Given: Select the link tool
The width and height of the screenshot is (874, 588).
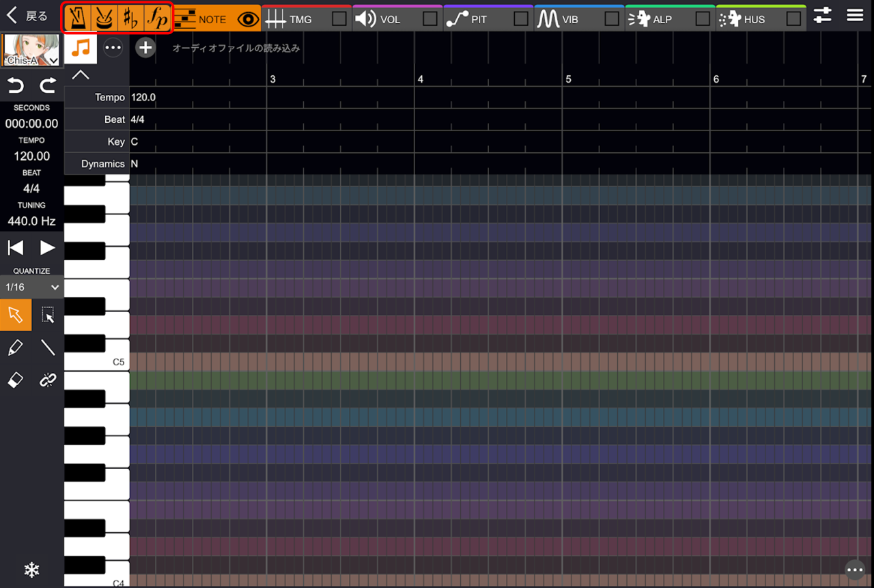Looking at the screenshot, I should click(x=48, y=380).
